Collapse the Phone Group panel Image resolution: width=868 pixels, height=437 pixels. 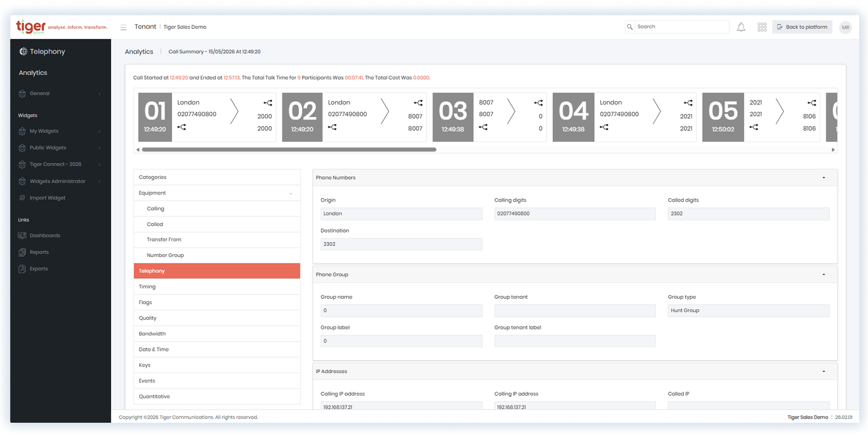824,274
